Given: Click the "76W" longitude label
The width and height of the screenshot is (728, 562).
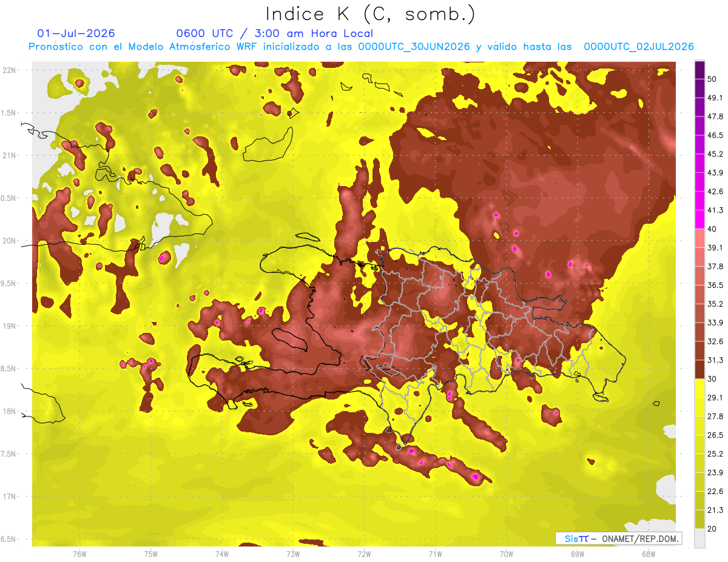Looking at the screenshot, I should point(79,554).
